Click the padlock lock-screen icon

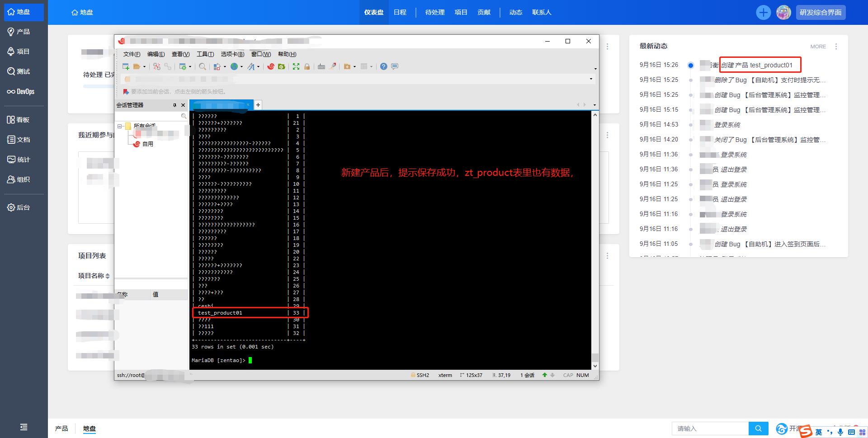[307, 66]
